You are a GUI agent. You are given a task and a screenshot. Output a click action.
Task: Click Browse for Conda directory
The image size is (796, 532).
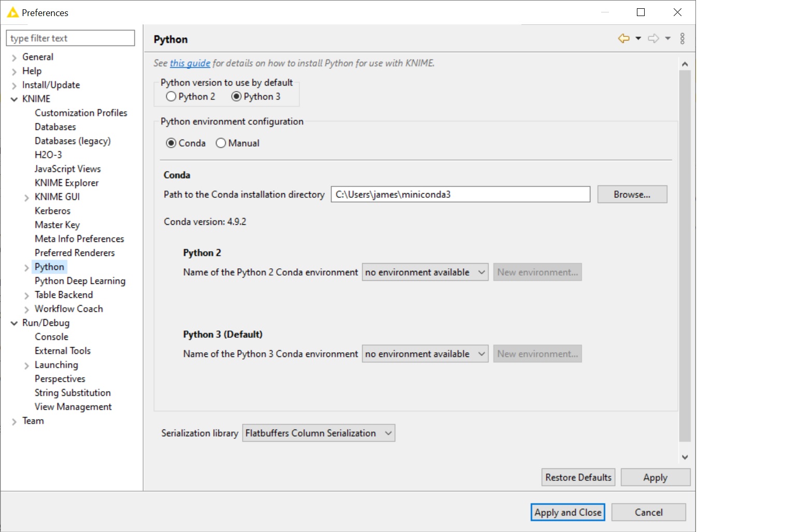tap(632, 194)
